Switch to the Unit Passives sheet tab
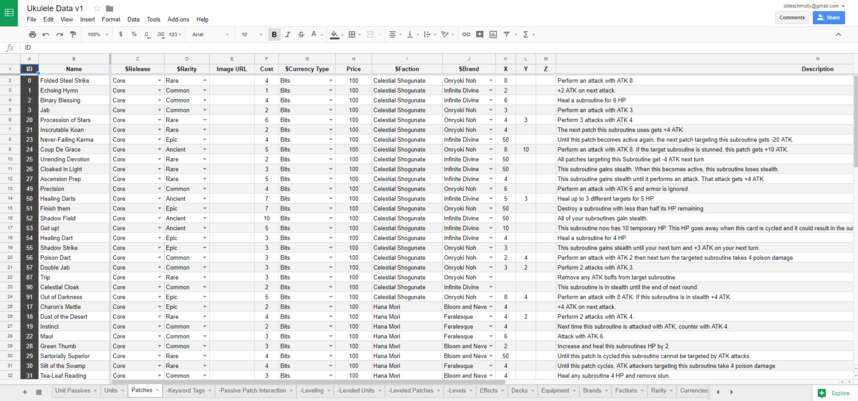858x401 pixels. [x=76, y=391]
